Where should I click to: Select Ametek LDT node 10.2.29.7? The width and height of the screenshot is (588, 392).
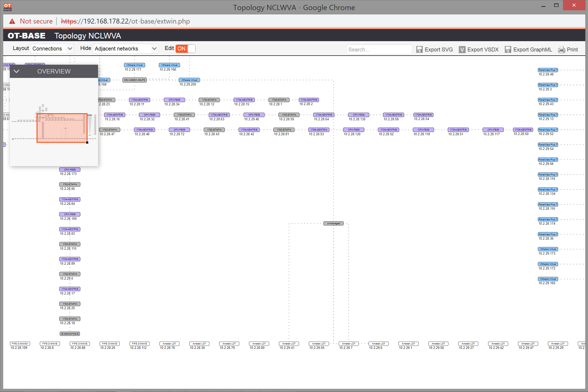(x=348, y=344)
